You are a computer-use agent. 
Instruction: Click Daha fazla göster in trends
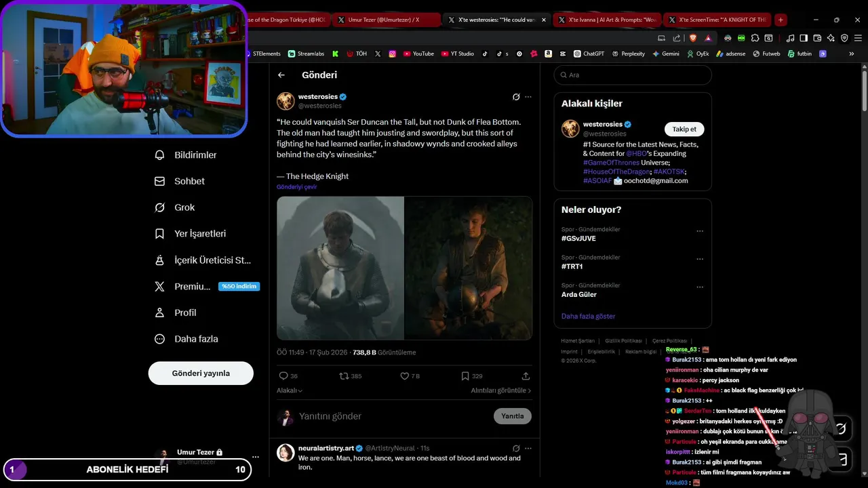point(588,317)
